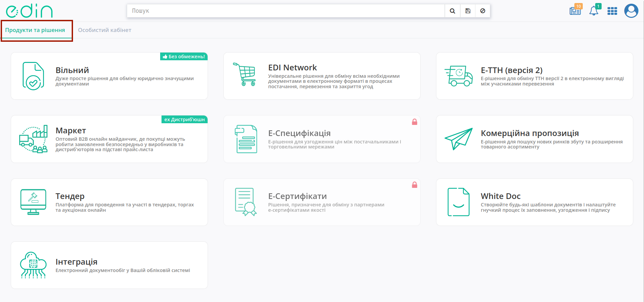
Task: Focus the Пошук search field
Action: (286, 11)
